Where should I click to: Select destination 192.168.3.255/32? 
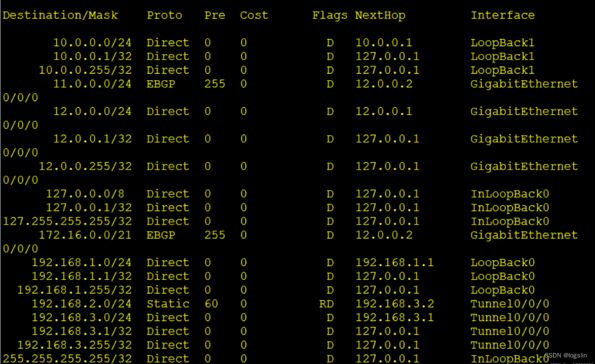(74, 345)
